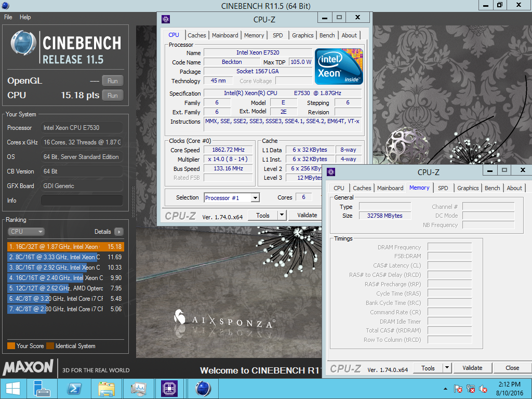Open Tools dropdown arrow in front CPU-Z Memory window
Image resolution: width=532 pixels, height=399 pixels.
[447, 368]
